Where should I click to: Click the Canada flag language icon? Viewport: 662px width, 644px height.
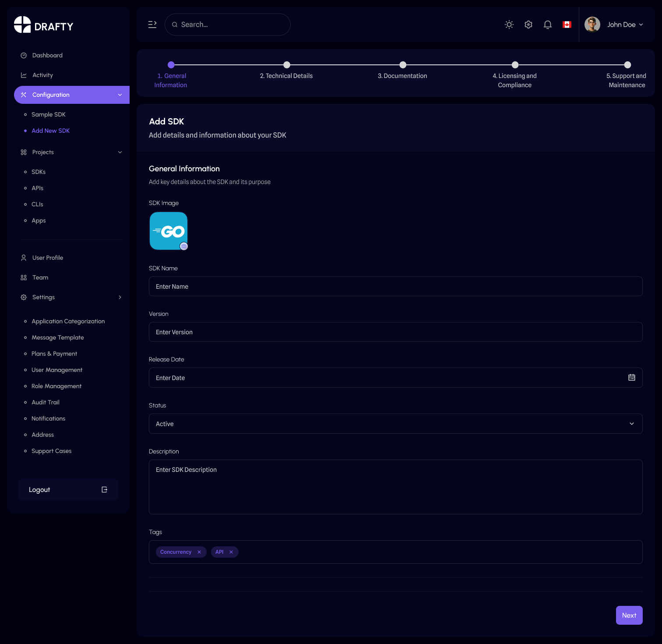coord(567,25)
